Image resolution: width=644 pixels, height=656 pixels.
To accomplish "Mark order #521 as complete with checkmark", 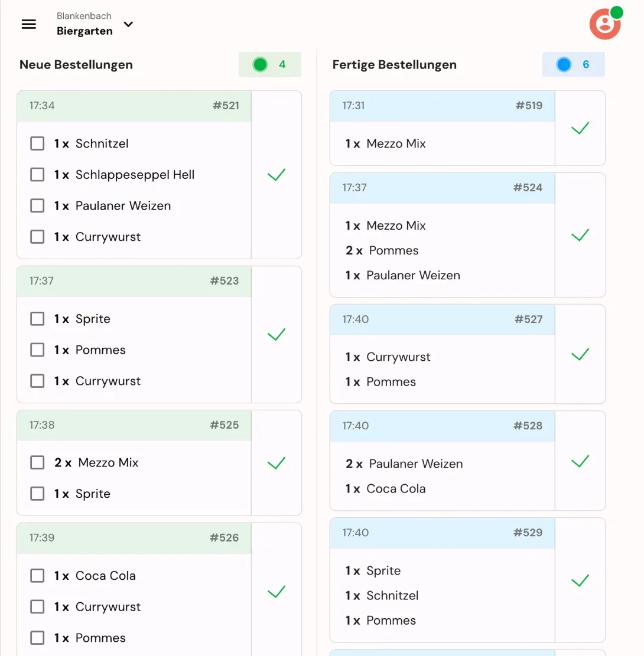I will [277, 175].
